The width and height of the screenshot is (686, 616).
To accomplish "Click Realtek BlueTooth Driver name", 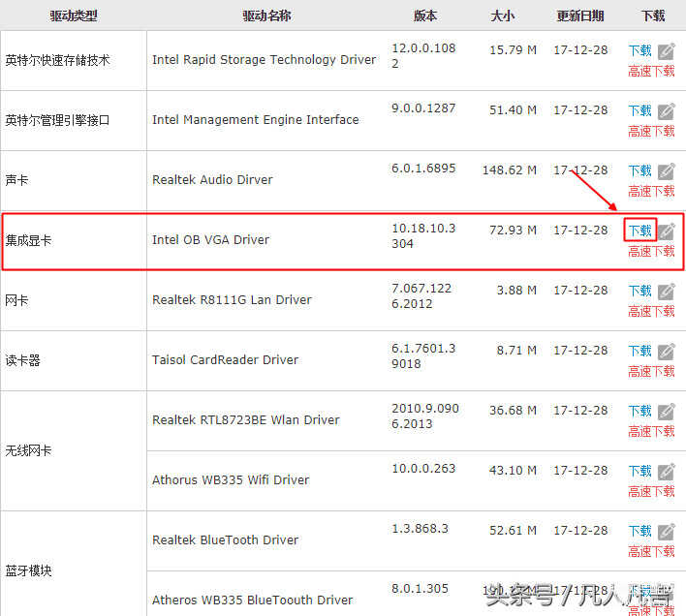I will point(226,539).
